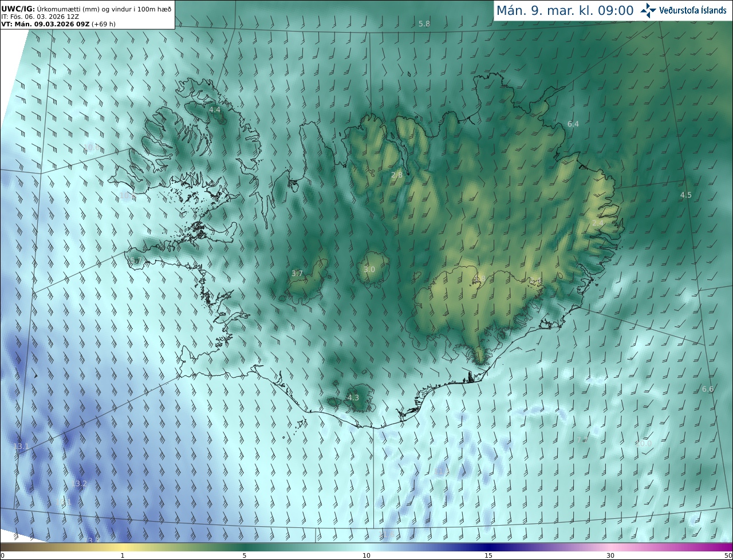
Task: Click the 13.1 value in the southwest ocean
Action: tap(21, 446)
